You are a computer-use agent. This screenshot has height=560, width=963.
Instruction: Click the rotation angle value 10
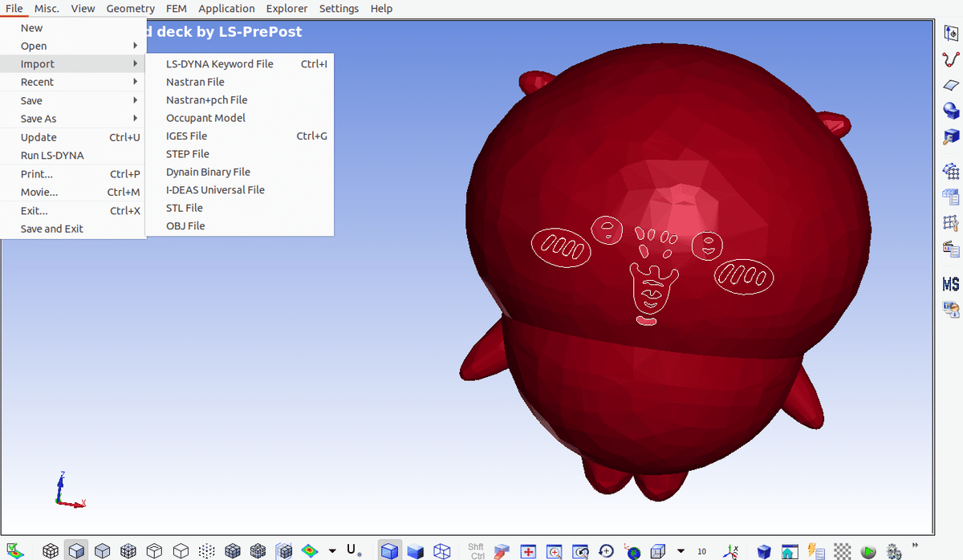[702, 551]
